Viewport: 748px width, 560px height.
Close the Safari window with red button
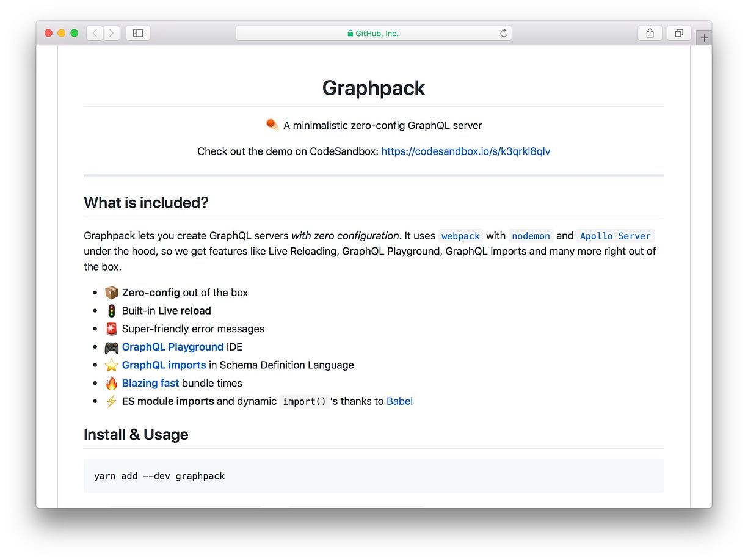coord(48,33)
